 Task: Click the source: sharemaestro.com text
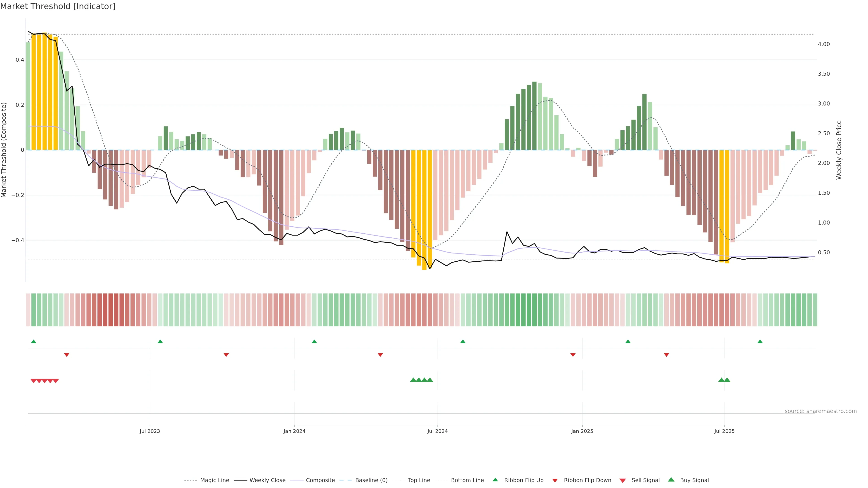click(821, 411)
